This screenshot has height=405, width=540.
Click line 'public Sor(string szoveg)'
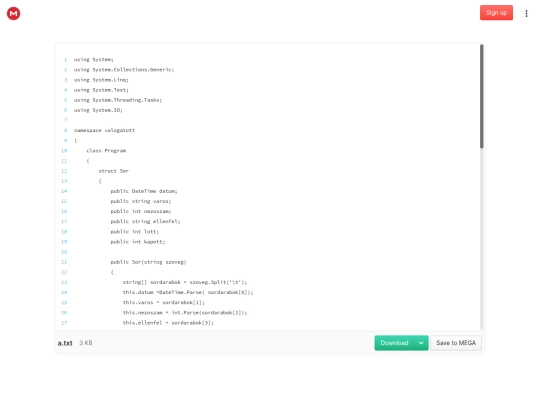[148, 262]
